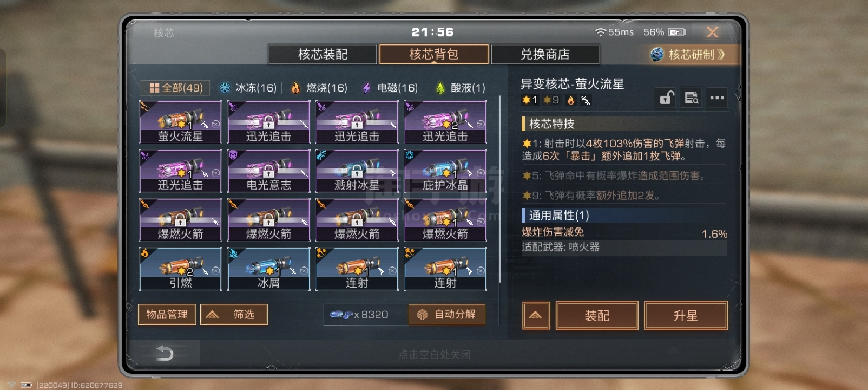Screen dimensions: 868x390
Task: Expand the arrow panel beside 装配
Action: [536, 316]
